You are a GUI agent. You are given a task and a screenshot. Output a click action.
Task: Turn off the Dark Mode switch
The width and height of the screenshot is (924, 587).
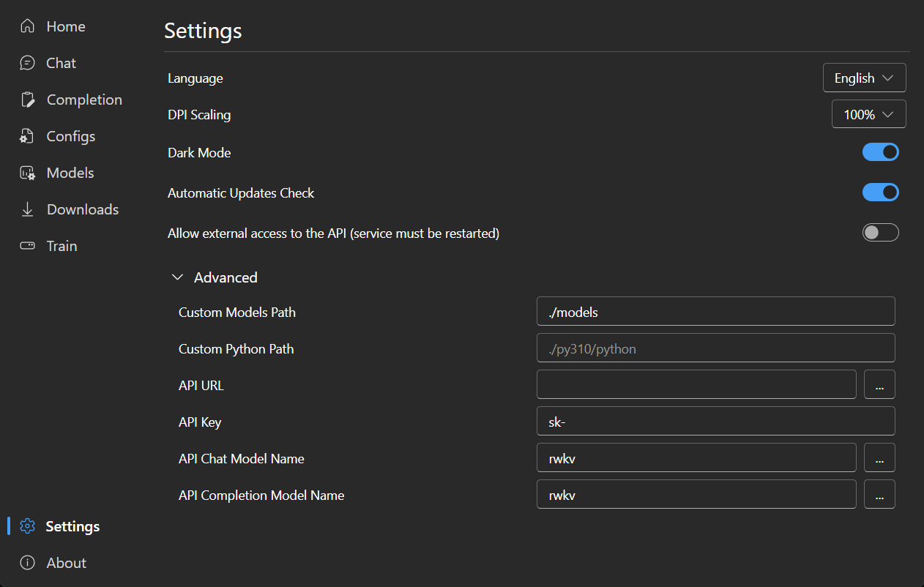880,152
